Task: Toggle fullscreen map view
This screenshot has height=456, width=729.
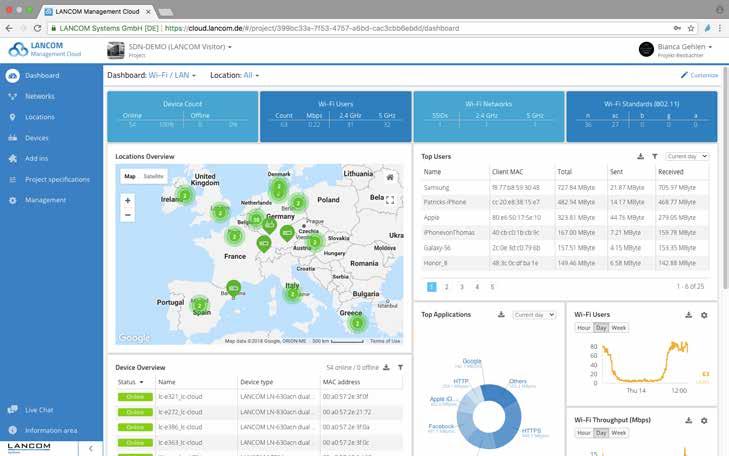Action: point(390,200)
